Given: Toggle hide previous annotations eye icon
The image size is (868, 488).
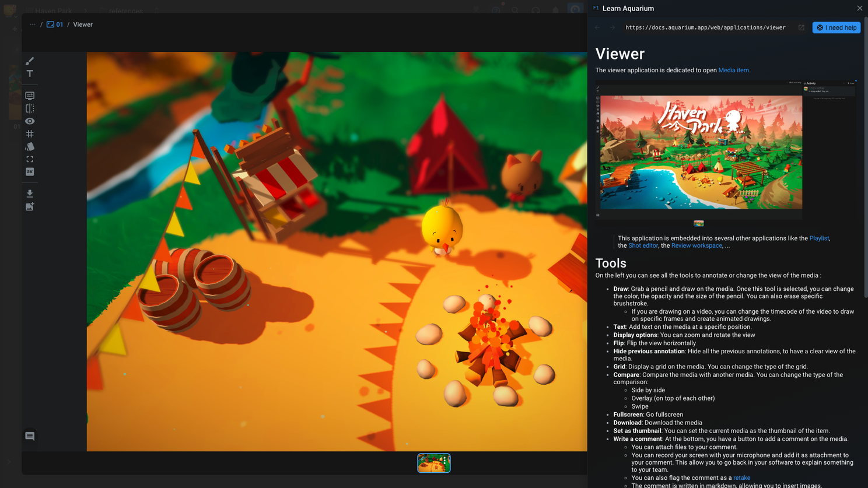Looking at the screenshot, I should tap(30, 121).
